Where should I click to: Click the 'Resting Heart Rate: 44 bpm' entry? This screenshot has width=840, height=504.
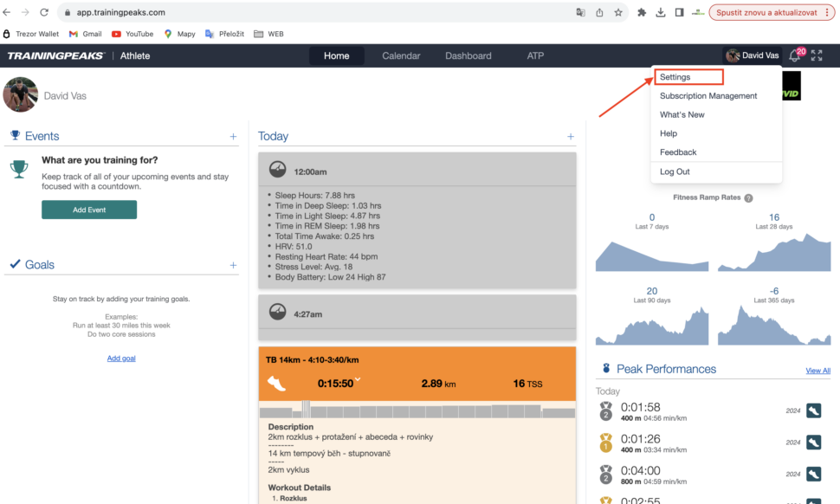tap(326, 256)
